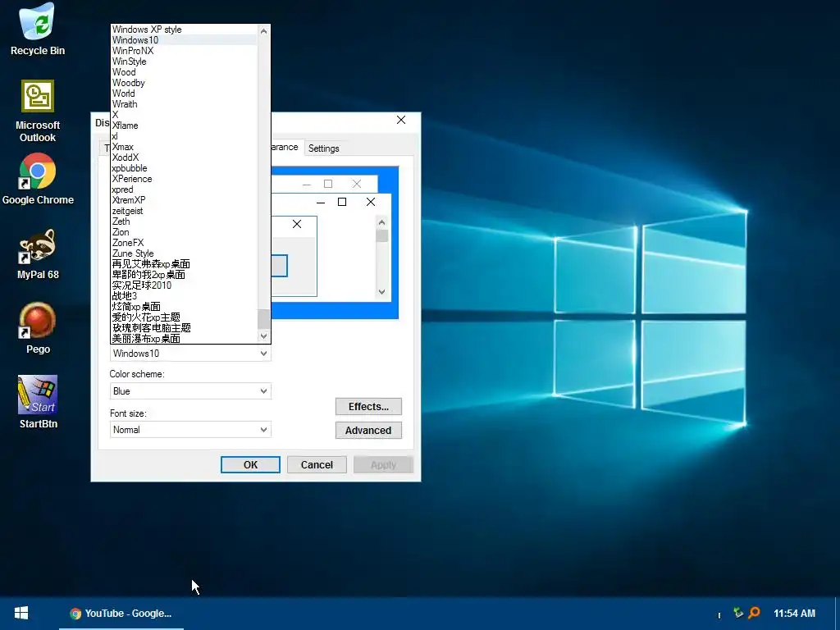Click the up arrow of style list scrollbar

(x=263, y=31)
